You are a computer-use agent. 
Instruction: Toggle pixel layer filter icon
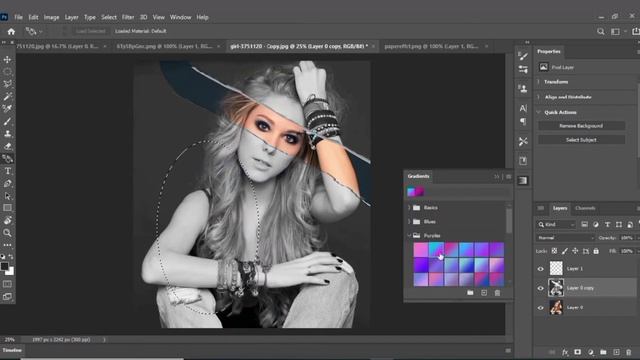[584, 224]
